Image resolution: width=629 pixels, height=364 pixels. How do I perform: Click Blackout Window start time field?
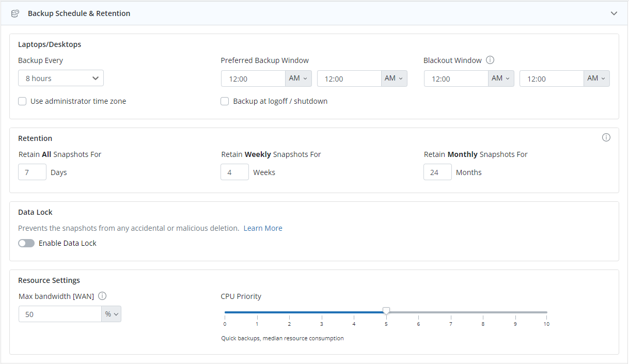point(456,78)
